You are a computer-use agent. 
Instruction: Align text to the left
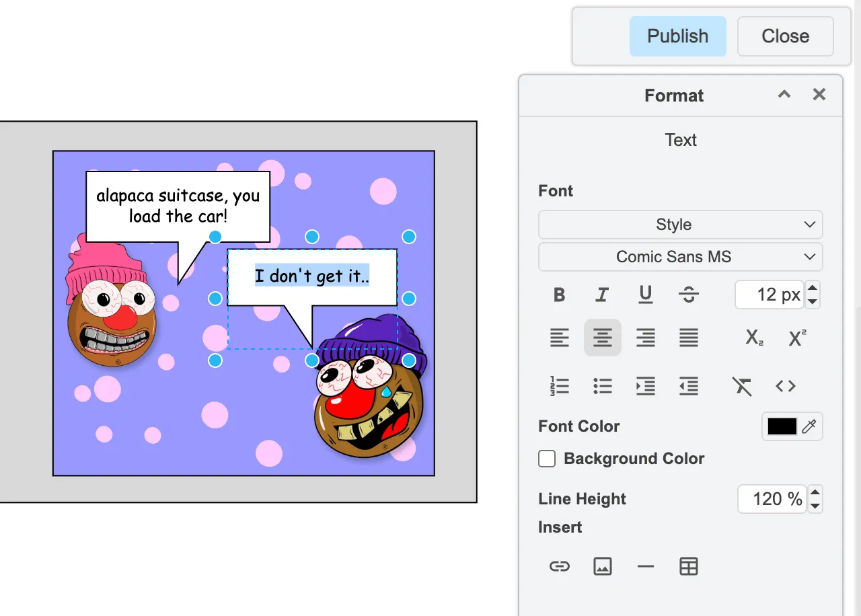(x=559, y=338)
